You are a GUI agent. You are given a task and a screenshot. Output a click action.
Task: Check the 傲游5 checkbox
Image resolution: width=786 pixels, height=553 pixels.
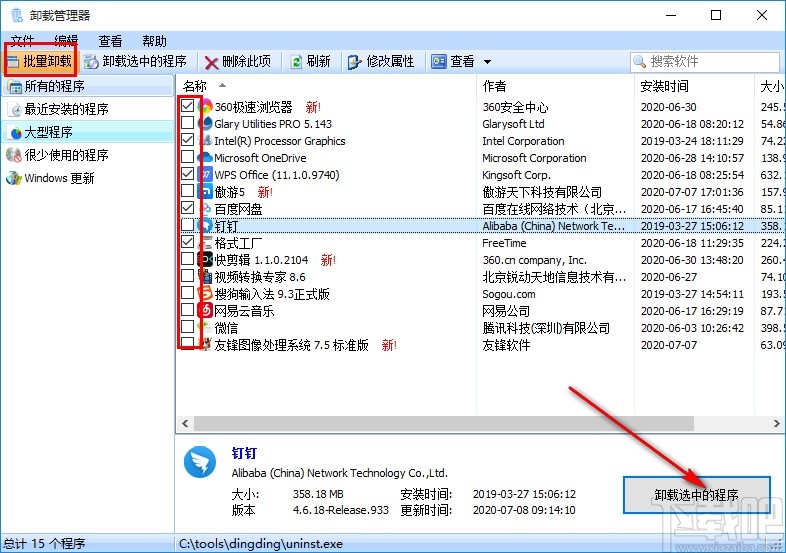click(187, 191)
